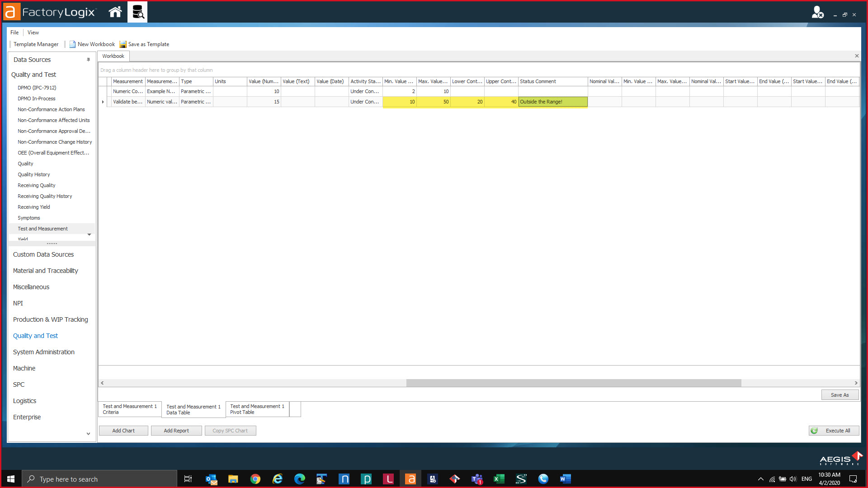Click Save as Template disk icon
The height and width of the screenshot is (488, 868).
(x=123, y=44)
